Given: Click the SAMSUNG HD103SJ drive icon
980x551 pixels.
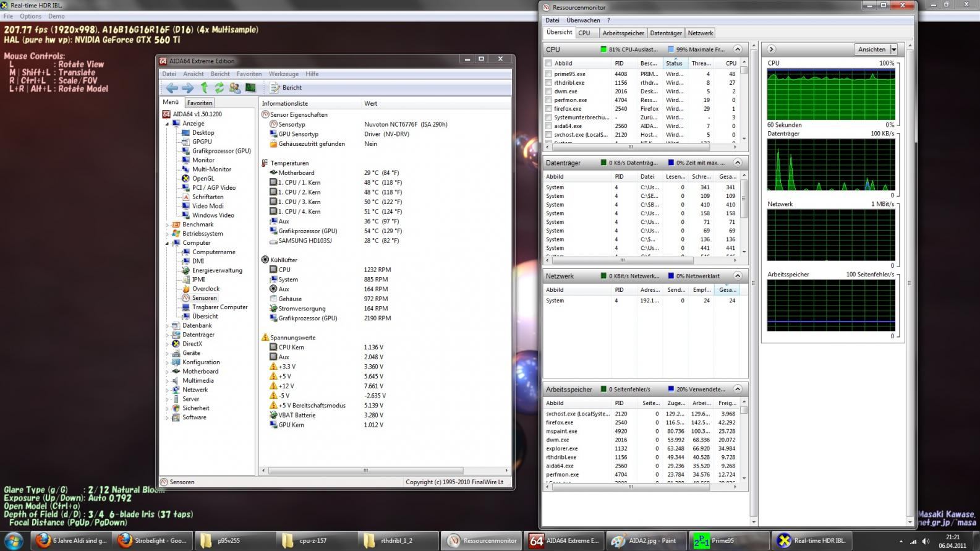Looking at the screenshot, I should 274,241.
